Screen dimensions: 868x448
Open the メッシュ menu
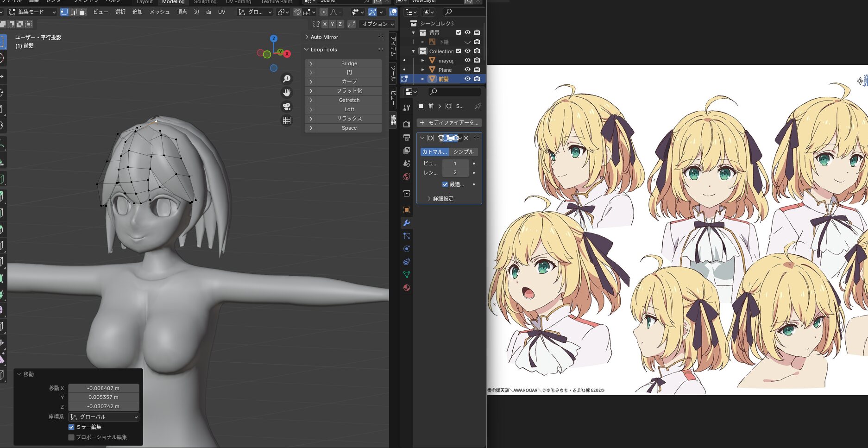159,12
